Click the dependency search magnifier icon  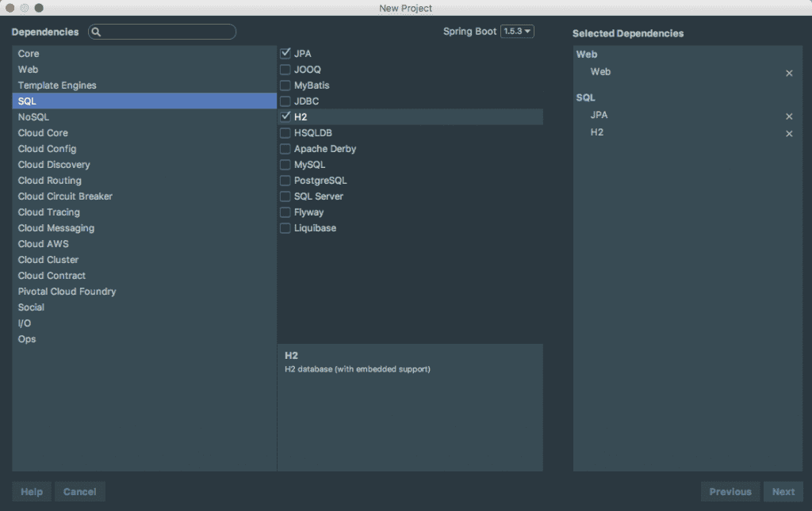pyautogui.click(x=95, y=32)
